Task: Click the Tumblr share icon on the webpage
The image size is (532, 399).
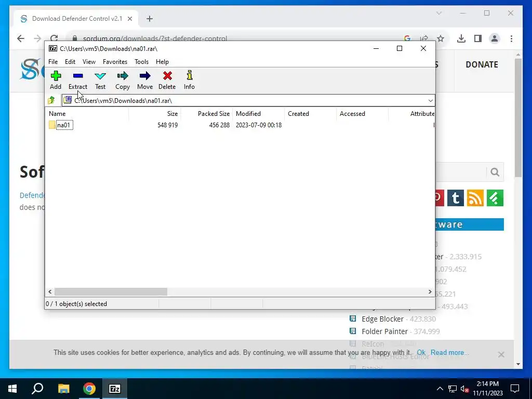Action: [455, 198]
